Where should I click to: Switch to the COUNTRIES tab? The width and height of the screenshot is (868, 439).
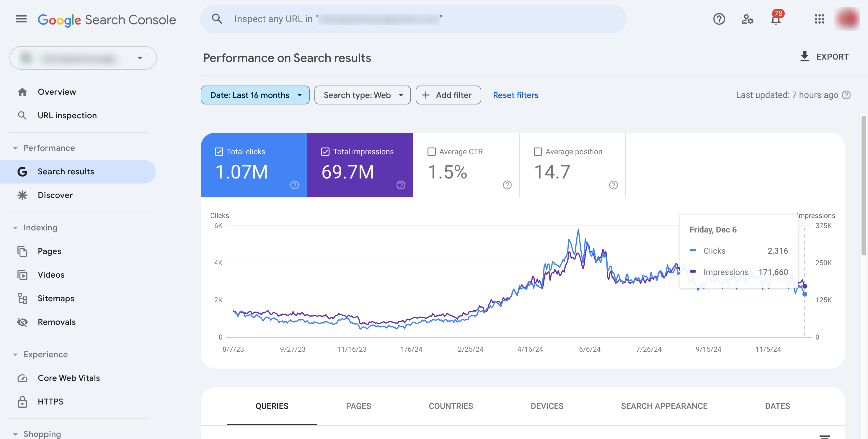click(451, 406)
